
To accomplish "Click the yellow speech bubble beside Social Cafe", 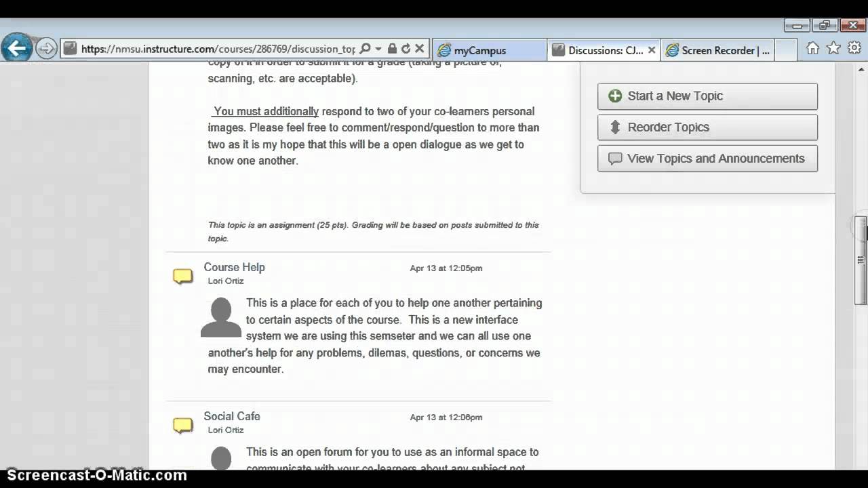I will 182,426.
